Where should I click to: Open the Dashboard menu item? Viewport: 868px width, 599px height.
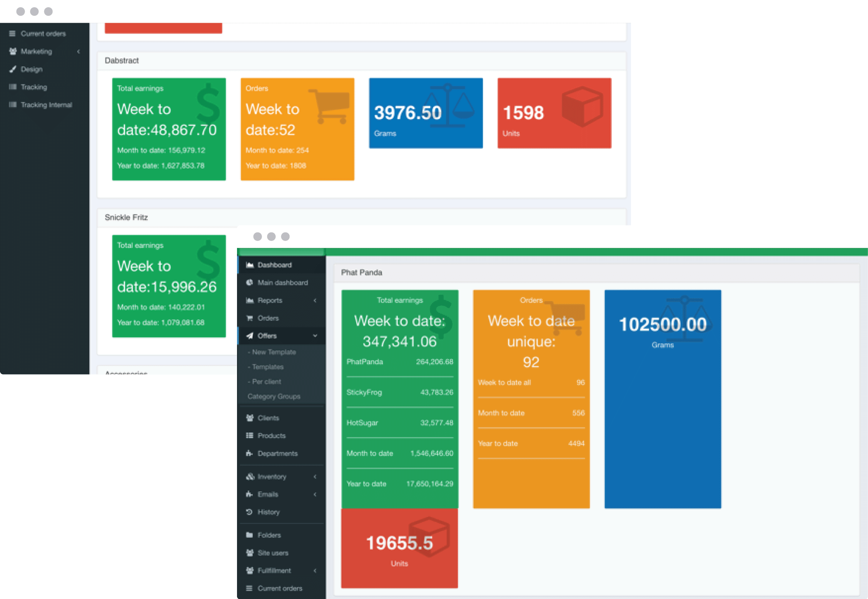(275, 265)
